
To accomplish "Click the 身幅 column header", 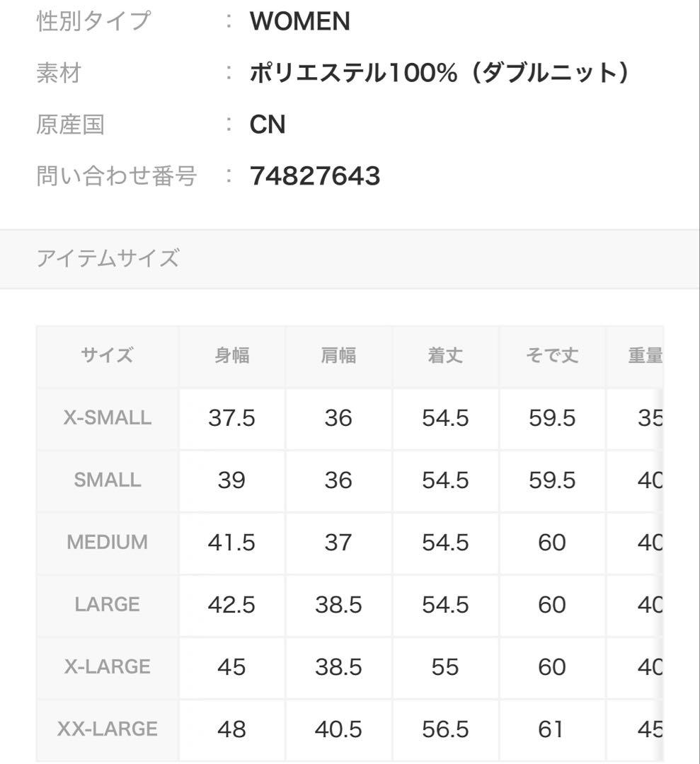I will (x=232, y=356).
